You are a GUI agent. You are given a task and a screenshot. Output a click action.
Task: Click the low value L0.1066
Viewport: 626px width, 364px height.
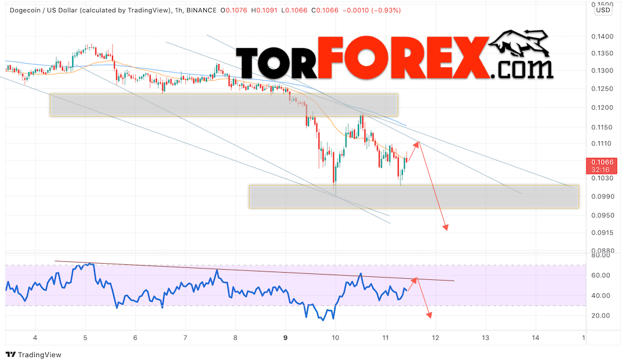[294, 10]
